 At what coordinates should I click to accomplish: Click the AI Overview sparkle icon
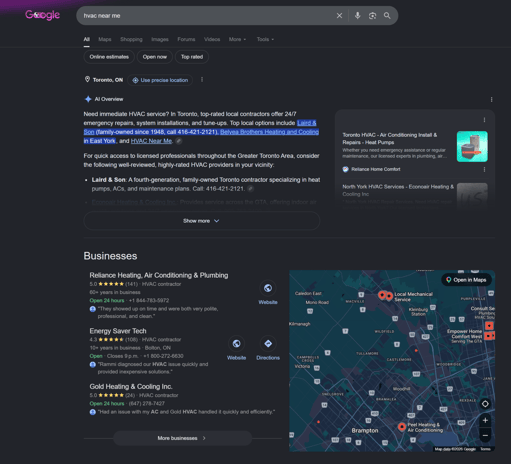88,99
